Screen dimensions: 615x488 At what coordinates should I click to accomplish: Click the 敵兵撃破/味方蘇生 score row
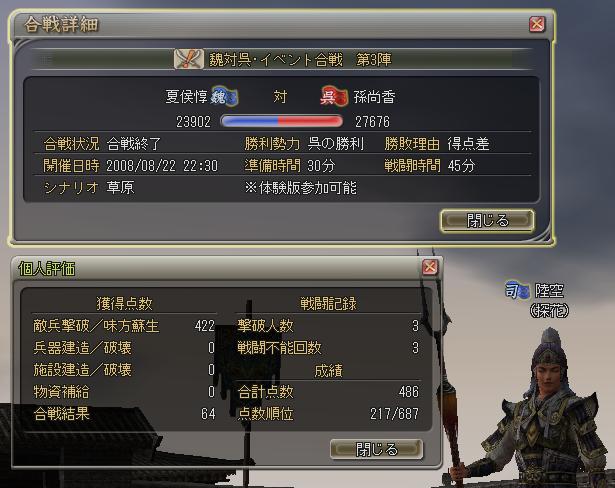(124, 326)
